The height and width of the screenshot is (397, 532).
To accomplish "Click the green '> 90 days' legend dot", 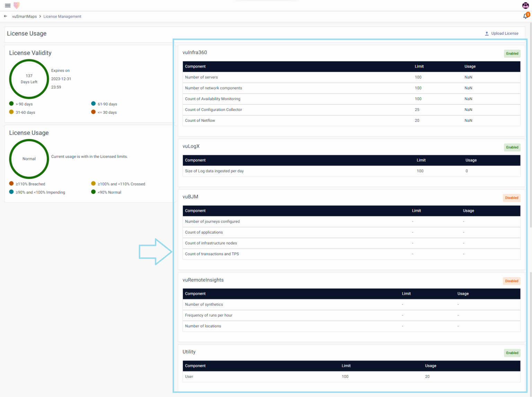I will click(x=11, y=104).
